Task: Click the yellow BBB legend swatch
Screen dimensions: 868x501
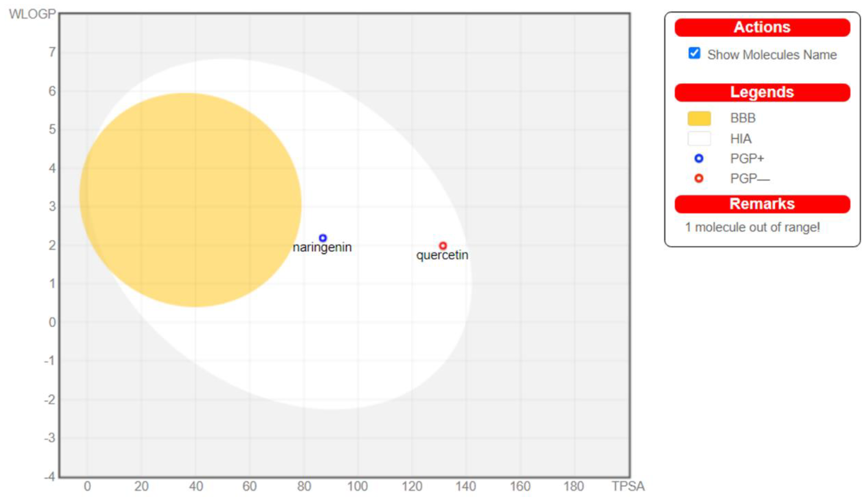Action: 699,118
